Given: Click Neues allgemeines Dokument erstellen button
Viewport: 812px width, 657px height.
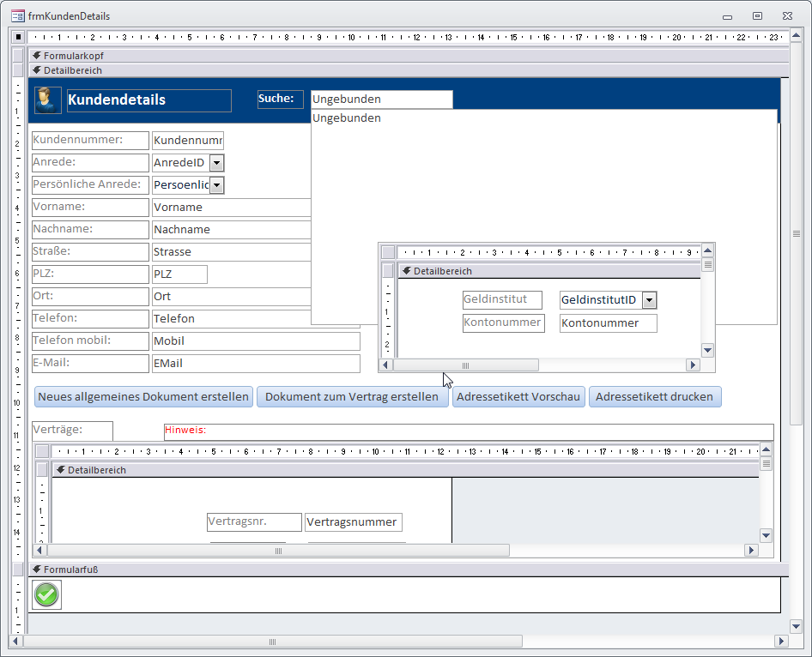Looking at the screenshot, I should pos(143,397).
